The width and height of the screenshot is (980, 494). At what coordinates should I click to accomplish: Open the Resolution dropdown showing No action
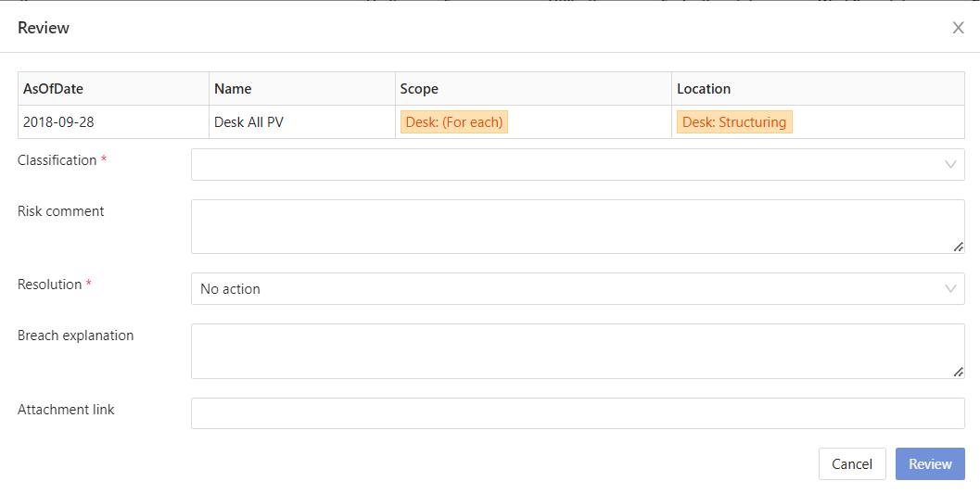pos(566,289)
